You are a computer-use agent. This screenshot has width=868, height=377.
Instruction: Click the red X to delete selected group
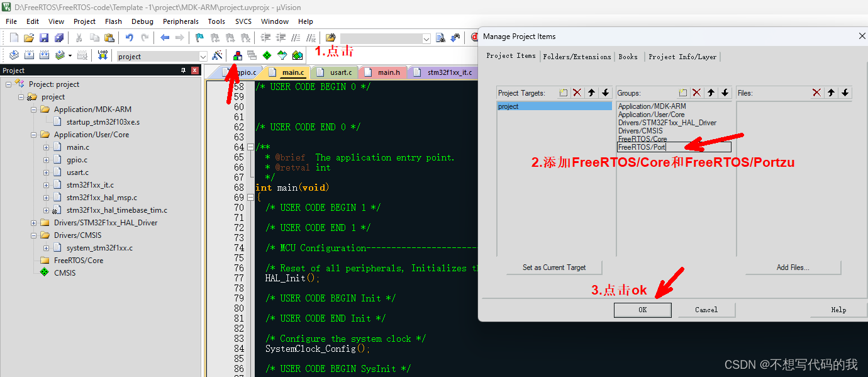click(698, 93)
